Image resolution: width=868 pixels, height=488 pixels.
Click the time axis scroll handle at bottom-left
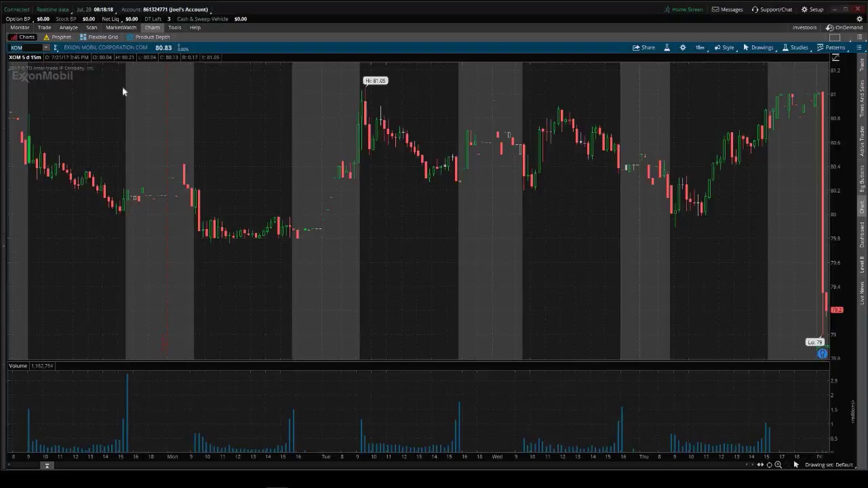(47, 465)
